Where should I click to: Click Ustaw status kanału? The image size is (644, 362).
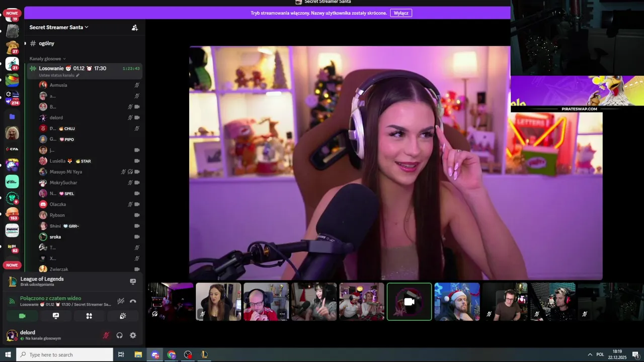tap(59, 75)
